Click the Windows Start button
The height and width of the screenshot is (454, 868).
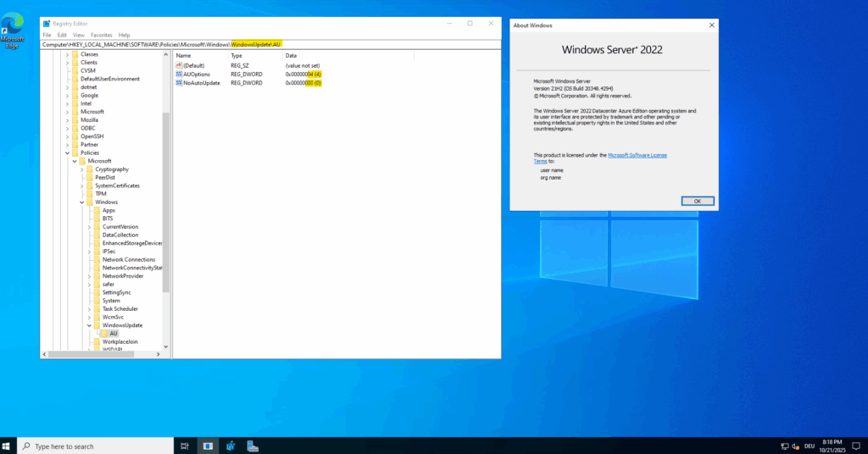8,446
